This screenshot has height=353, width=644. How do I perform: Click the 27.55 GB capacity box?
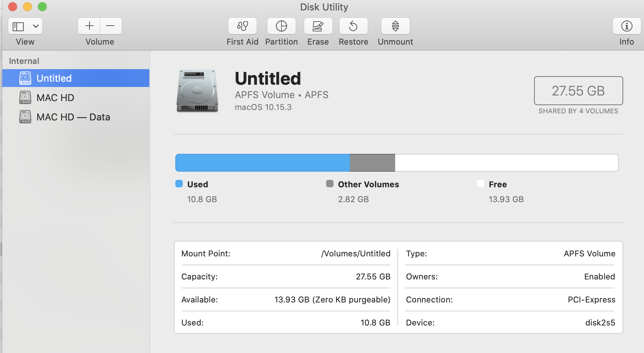pos(578,91)
